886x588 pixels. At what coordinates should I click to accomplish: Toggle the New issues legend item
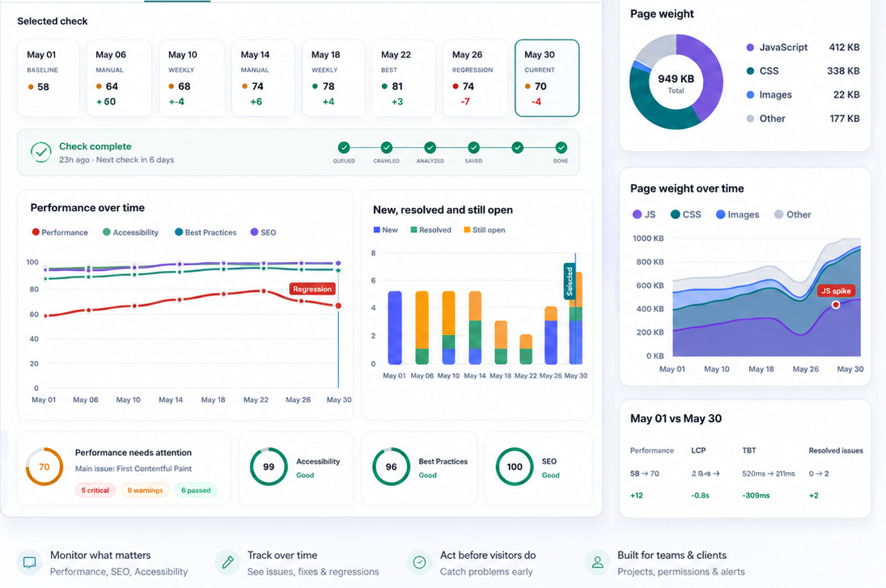pyautogui.click(x=386, y=230)
